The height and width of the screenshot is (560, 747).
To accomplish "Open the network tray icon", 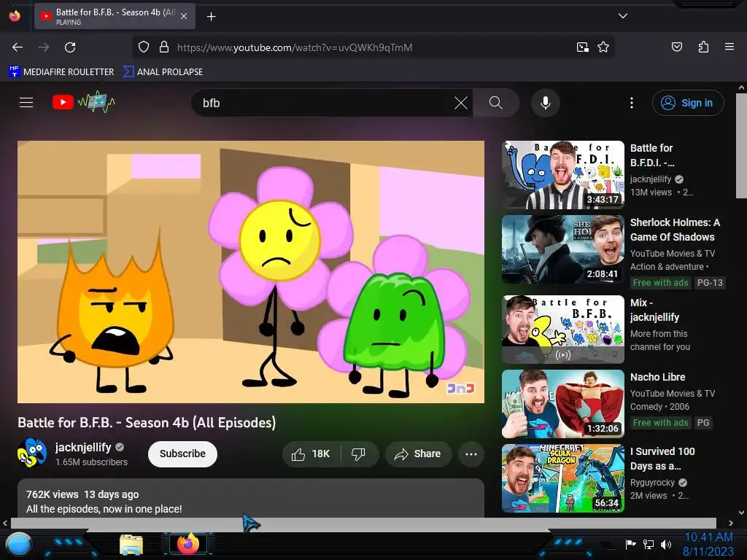I will pos(649,544).
